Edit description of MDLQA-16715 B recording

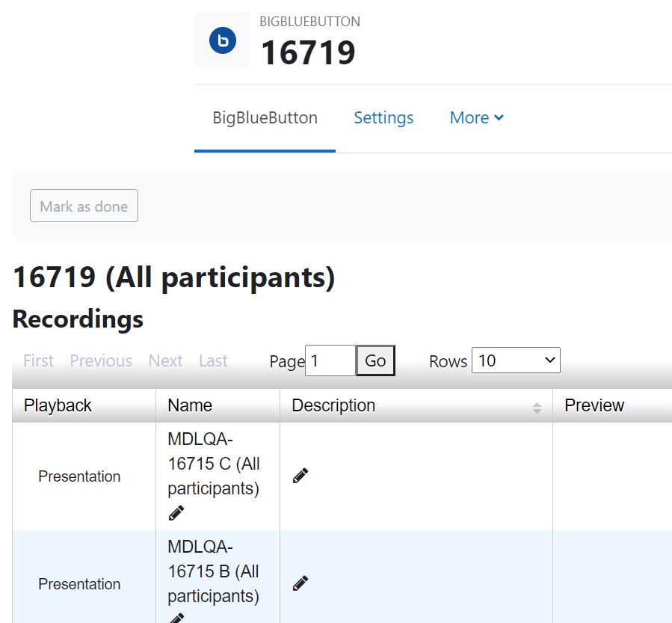coord(300,583)
